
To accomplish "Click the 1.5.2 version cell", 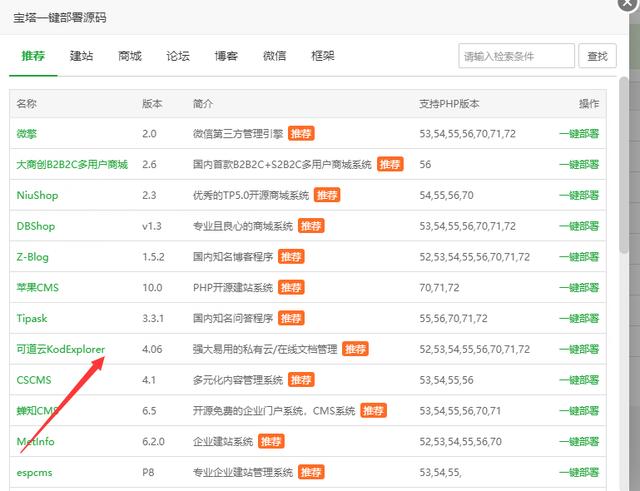I will click(153, 257).
